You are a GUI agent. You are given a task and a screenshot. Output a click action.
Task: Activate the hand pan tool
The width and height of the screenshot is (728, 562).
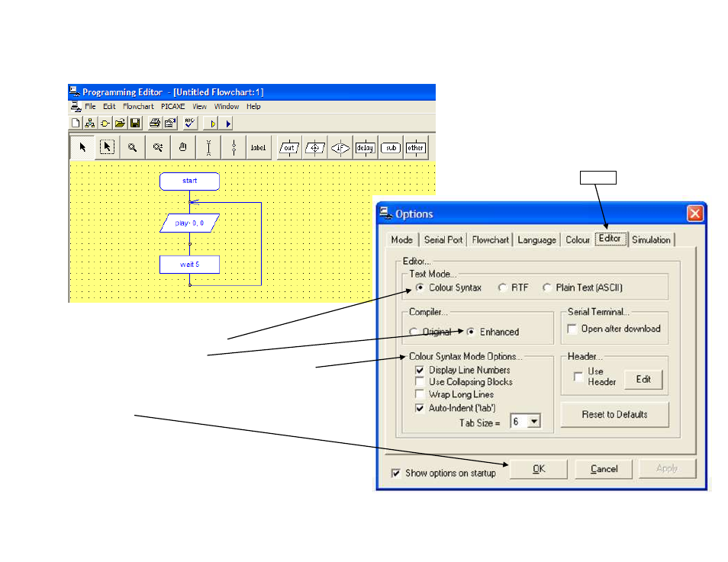(x=183, y=148)
